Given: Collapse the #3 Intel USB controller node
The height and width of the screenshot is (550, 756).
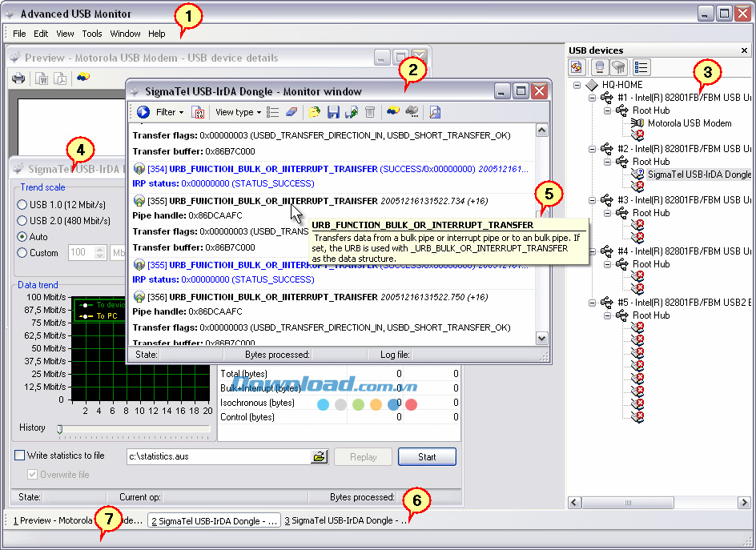Looking at the screenshot, I should (x=592, y=200).
